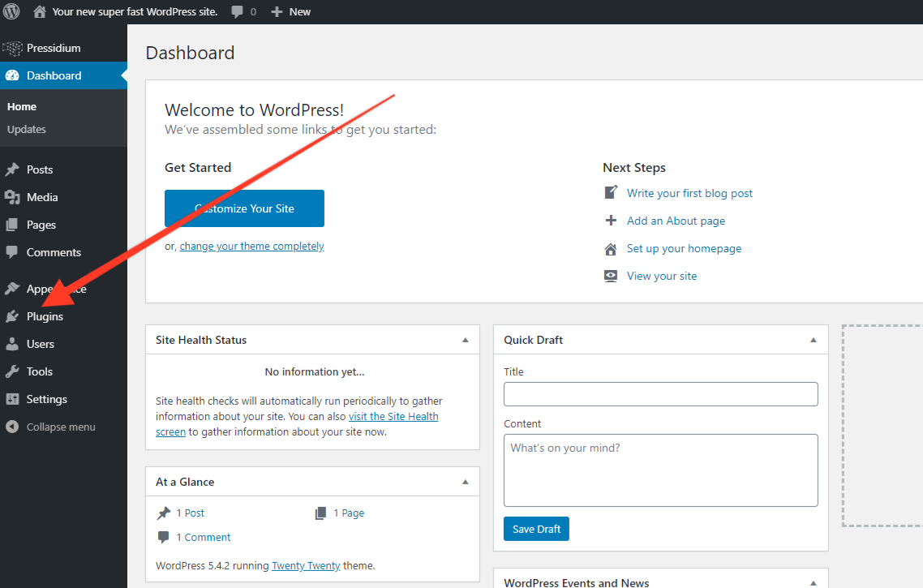Viewport: 923px width, 588px height.
Task: Click the Media icon in sidebar
Action: pyautogui.click(x=12, y=197)
